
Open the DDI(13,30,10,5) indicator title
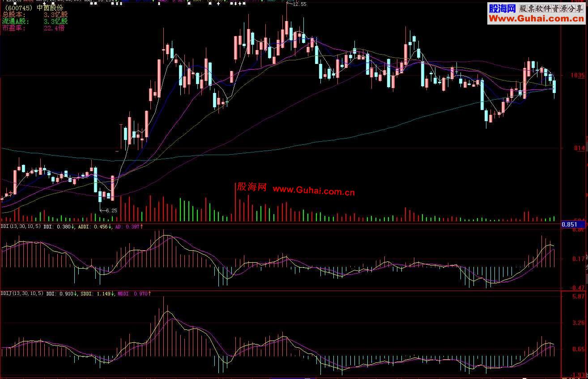pos(21,227)
